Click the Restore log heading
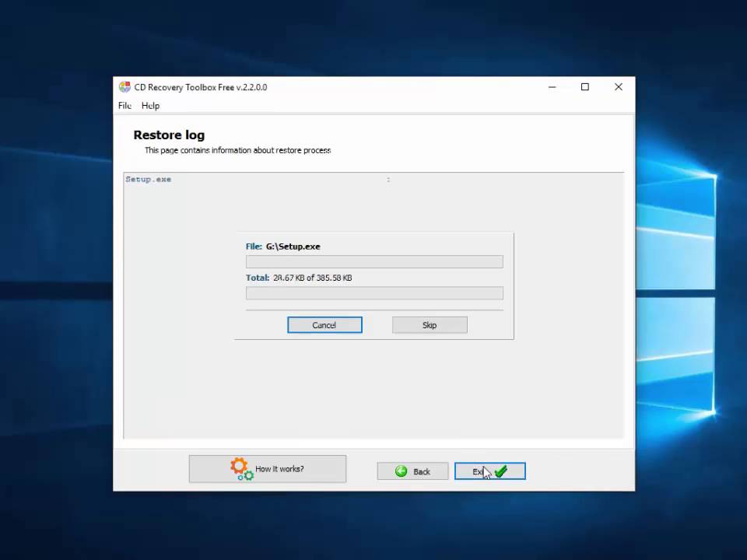Image resolution: width=747 pixels, height=560 pixels. [169, 135]
